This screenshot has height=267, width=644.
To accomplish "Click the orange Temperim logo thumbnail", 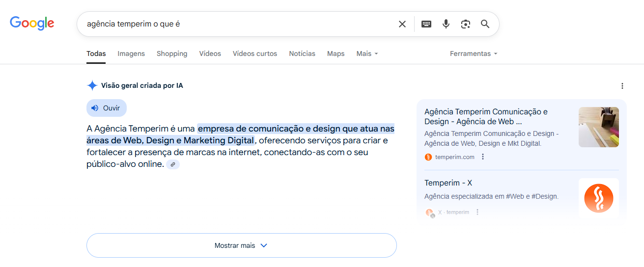I will (599, 198).
